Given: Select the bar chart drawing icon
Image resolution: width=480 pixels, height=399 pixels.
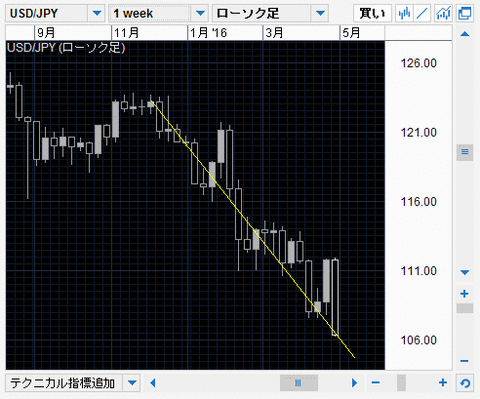Looking at the screenshot, I should (x=404, y=13).
